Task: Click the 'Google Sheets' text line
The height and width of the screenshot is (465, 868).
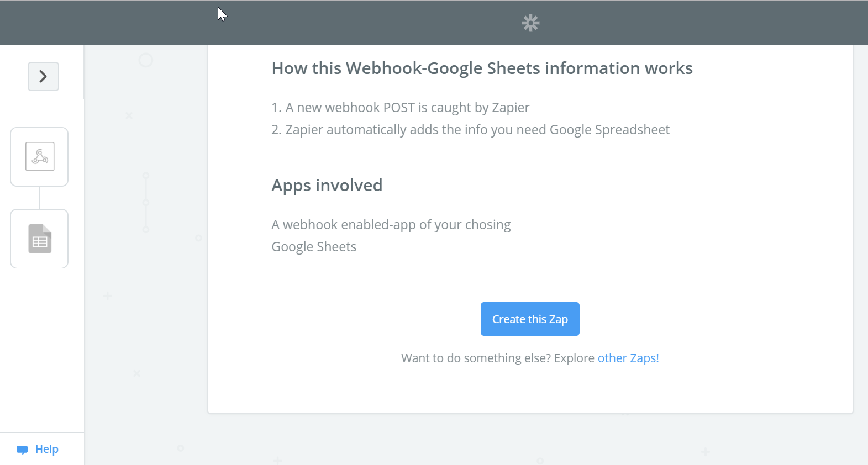Action: pyautogui.click(x=314, y=246)
